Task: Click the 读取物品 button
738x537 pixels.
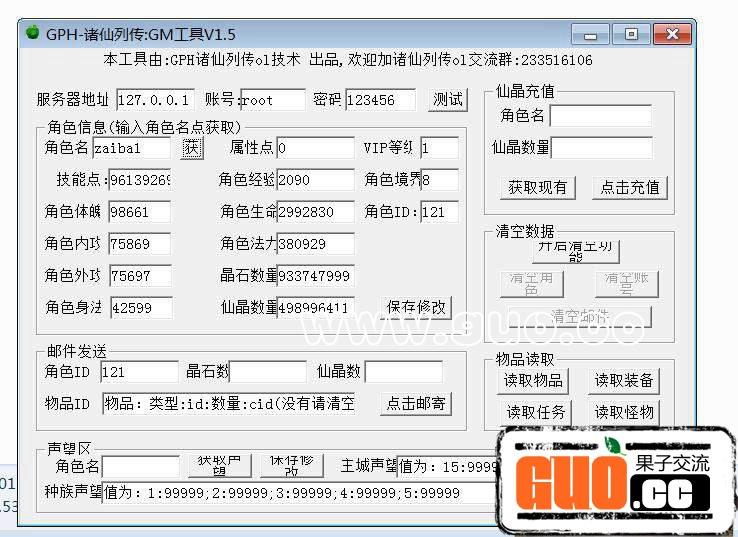Action: coord(534,380)
